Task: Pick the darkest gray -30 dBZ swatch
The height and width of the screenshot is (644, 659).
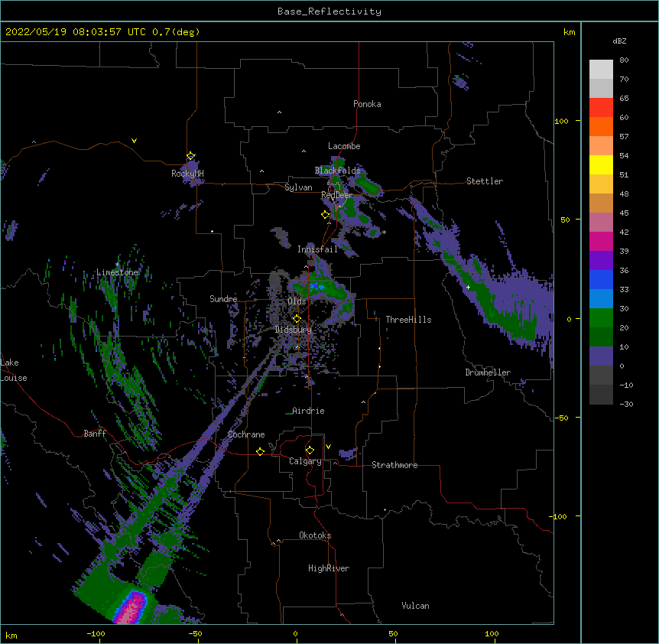Action: click(601, 395)
